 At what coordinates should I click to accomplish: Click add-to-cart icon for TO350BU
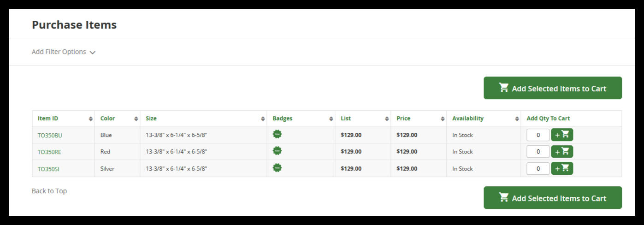tap(562, 135)
